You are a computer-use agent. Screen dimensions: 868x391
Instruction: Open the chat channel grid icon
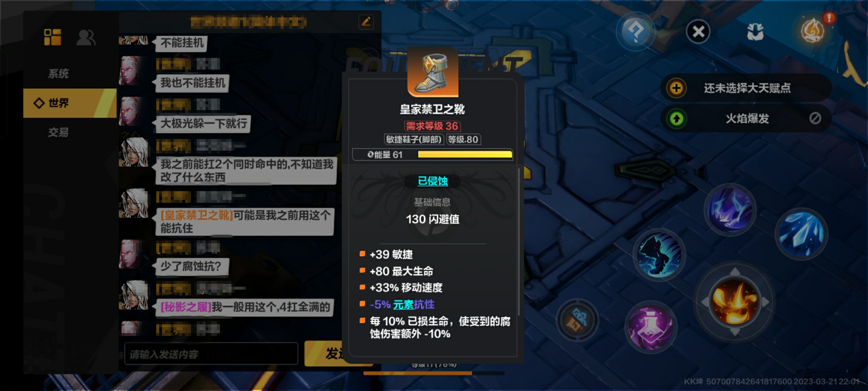[x=52, y=37]
